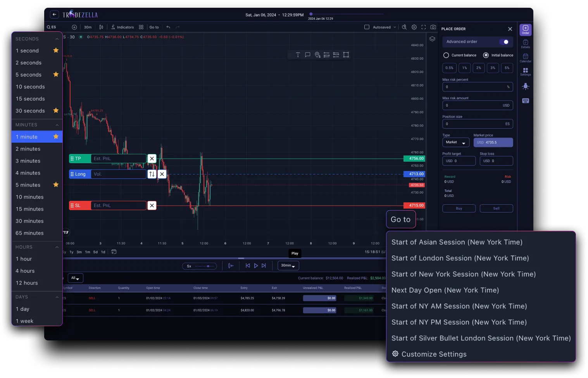
Task: Open the Order sidebar panel
Action: point(526,30)
